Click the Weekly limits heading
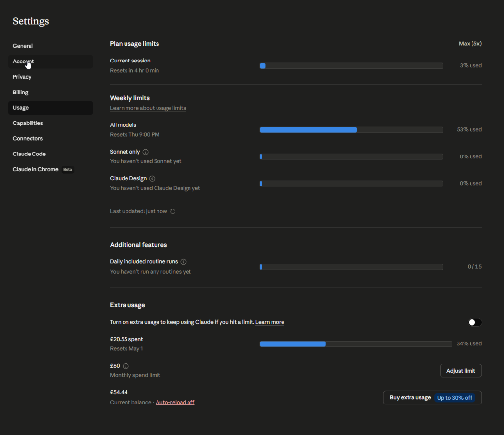504x435 pixels. [130, 98]
